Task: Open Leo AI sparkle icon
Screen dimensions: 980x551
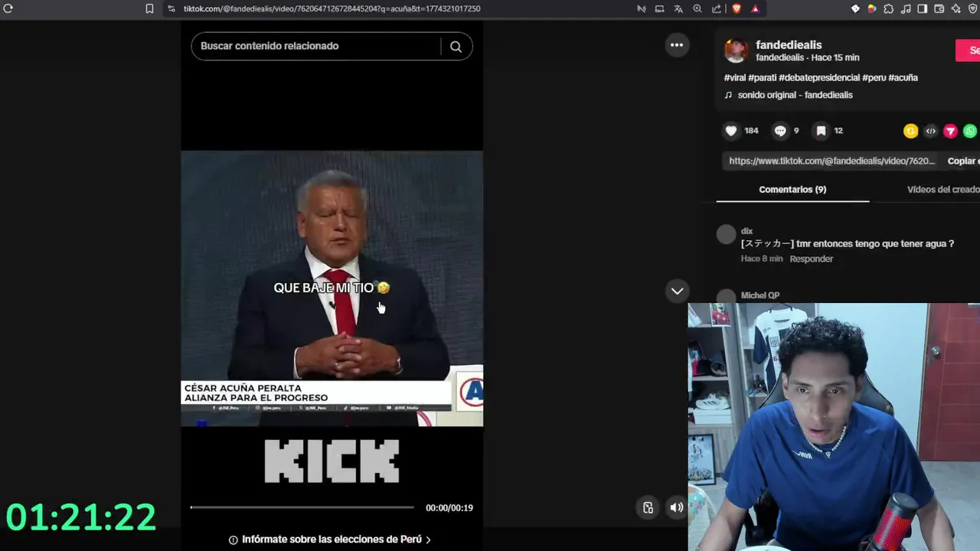Action: coord(955,8)
